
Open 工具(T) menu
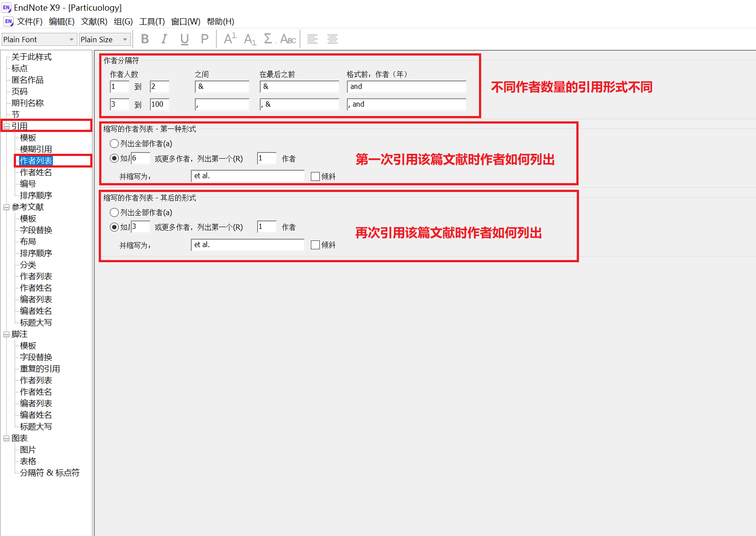[152, 21]
